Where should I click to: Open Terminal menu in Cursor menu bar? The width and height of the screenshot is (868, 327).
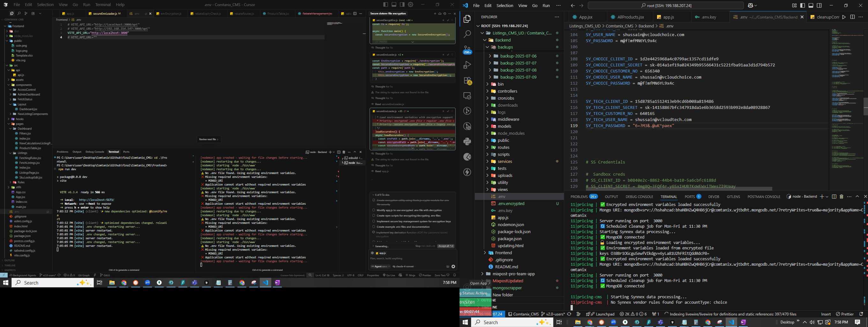click(103, 5)
